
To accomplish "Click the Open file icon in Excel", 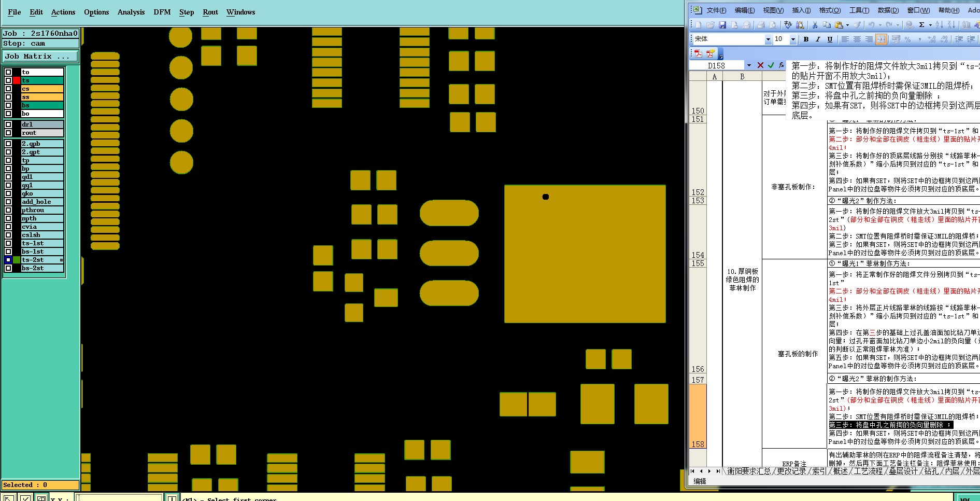I will point(711,25).
